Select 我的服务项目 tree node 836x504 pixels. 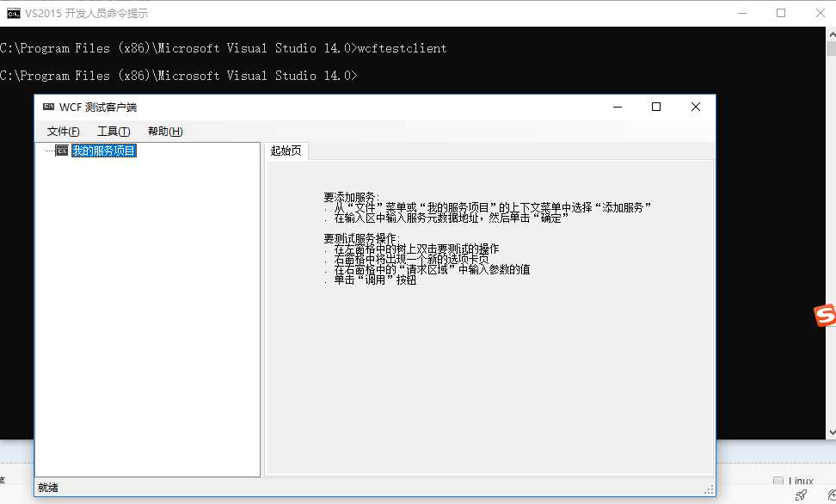point(104,151)
